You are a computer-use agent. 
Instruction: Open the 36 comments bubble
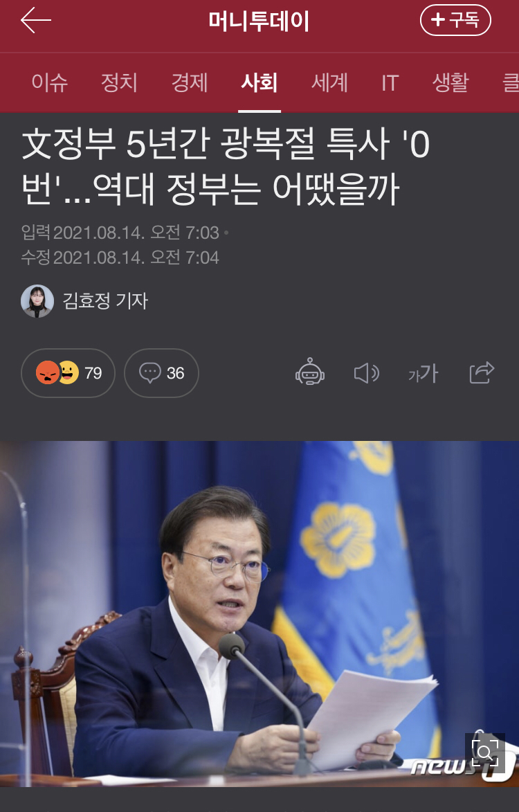(x=161, y=373)
